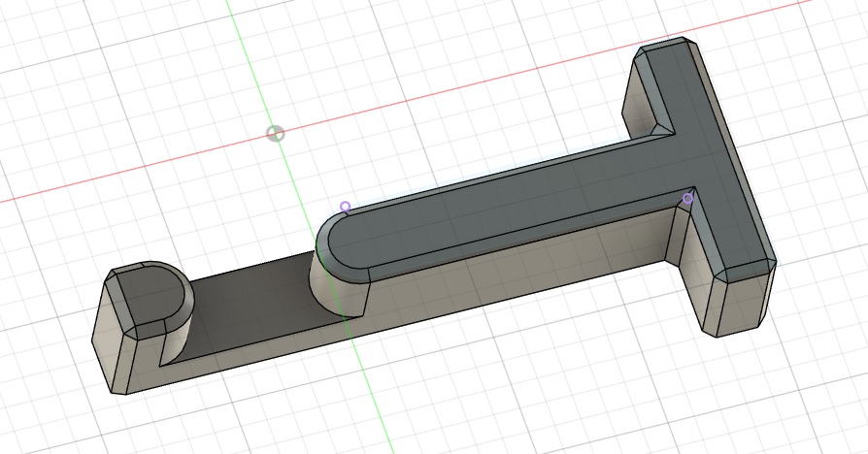868x454 pixels.
Task: Click the gray origin point at axis intersection
Action: click(x=276, y=134)
